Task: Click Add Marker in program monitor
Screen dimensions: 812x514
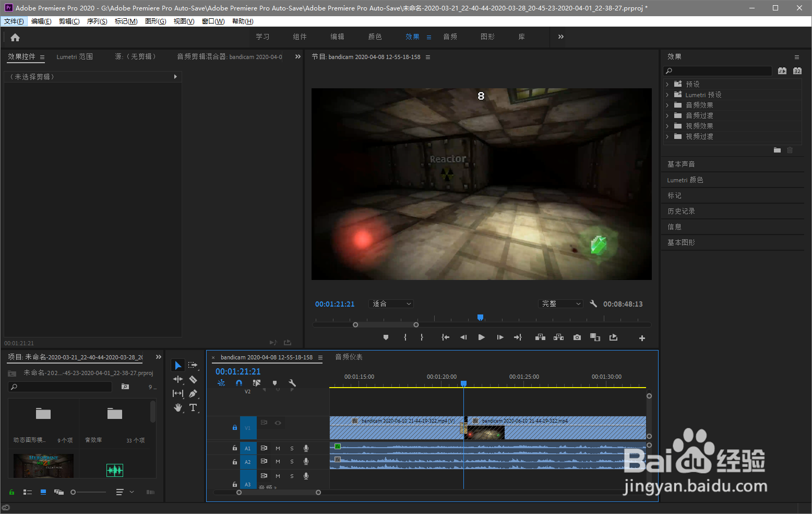Action: pos(386,337)
